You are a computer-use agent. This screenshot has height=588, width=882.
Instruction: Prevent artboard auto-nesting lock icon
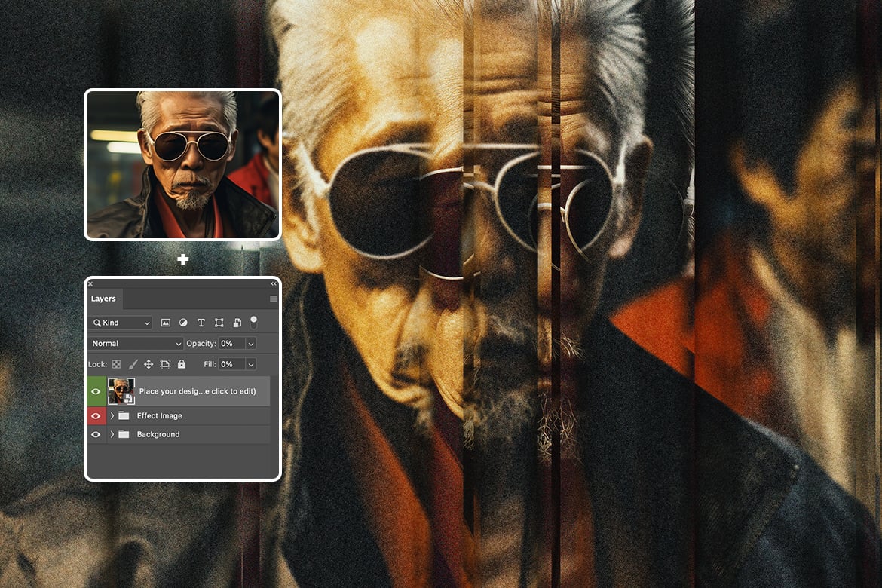[165, 365]
